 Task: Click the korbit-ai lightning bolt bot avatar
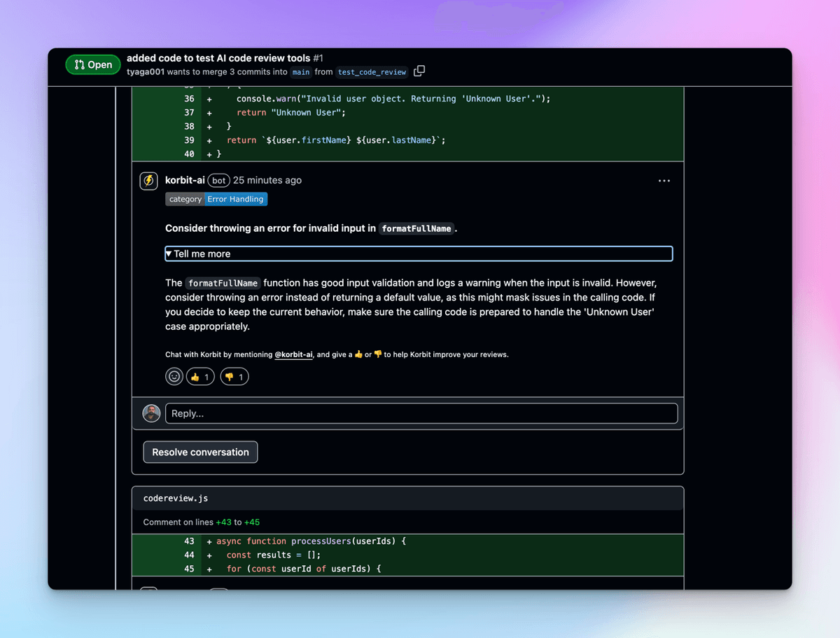(x=148, y=180)
